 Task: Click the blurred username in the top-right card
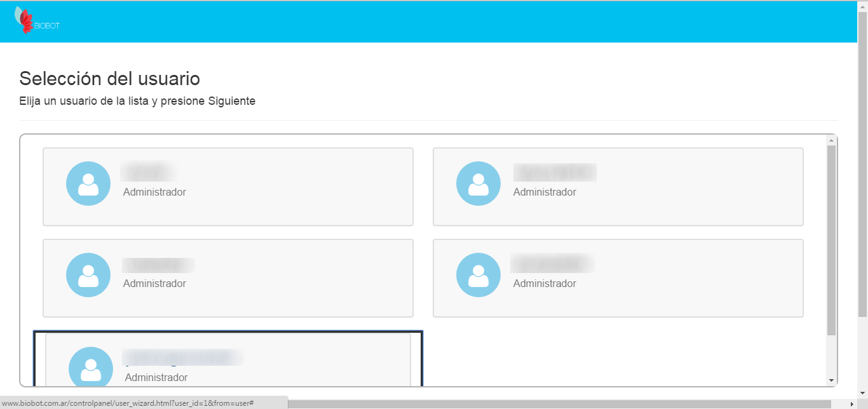[554, 172]
